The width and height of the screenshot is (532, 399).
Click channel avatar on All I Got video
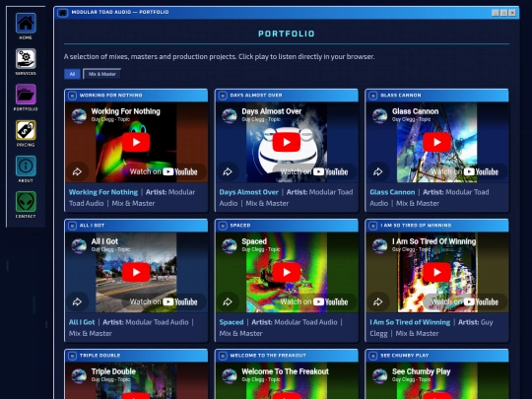coord(79,245)
